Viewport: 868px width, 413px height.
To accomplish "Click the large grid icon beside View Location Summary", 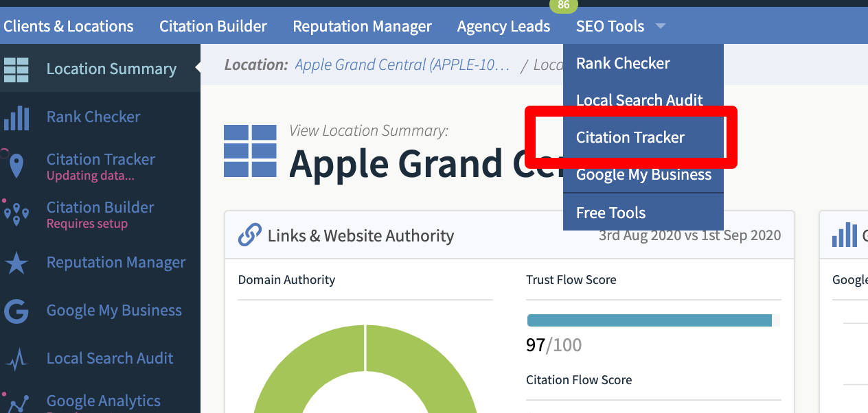I will [251, 151].
